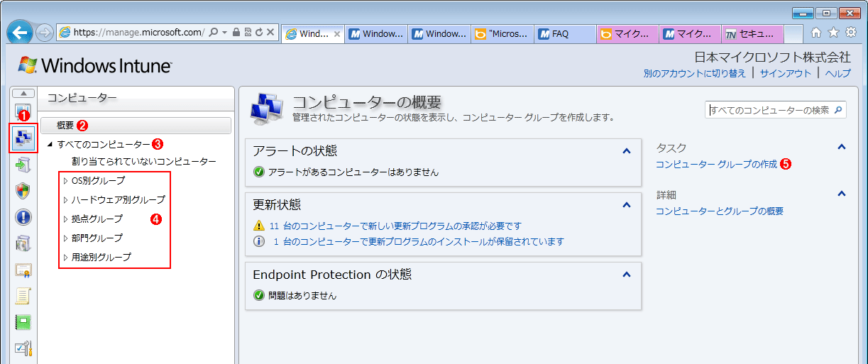Select 概要 in the navigation pane
This screenshot has height=364, width=868.
click(x=136, y=126)
